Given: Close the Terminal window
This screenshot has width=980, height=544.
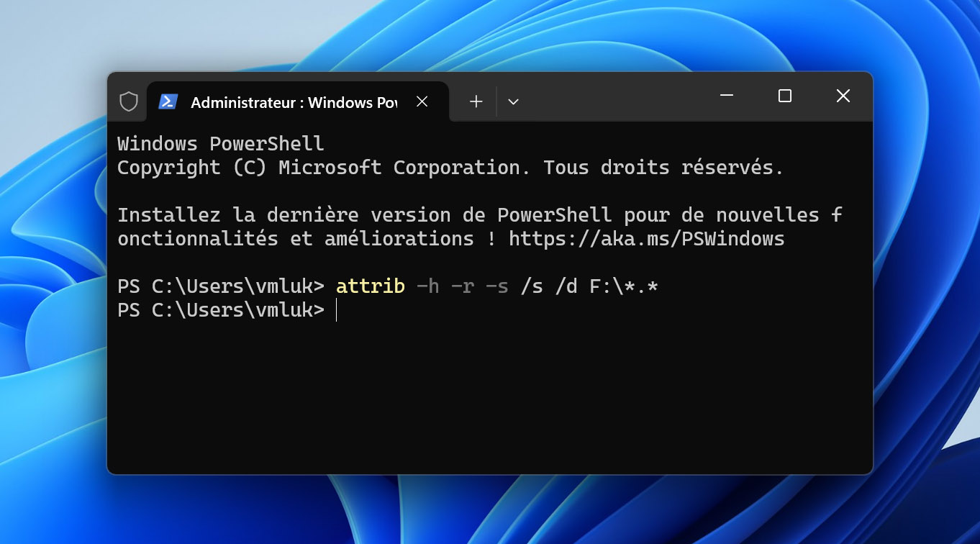Looking at the screenshot, I should point(843,96).
